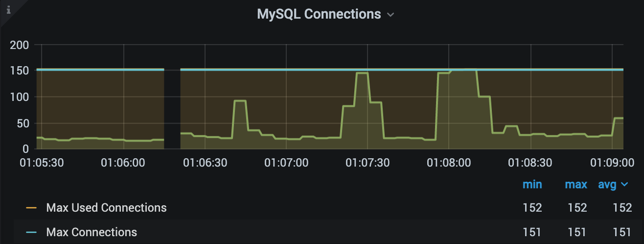The image size is (644, 244).
Task: Click the 01:07:00 x-axis time label
Action: point(286,162)
